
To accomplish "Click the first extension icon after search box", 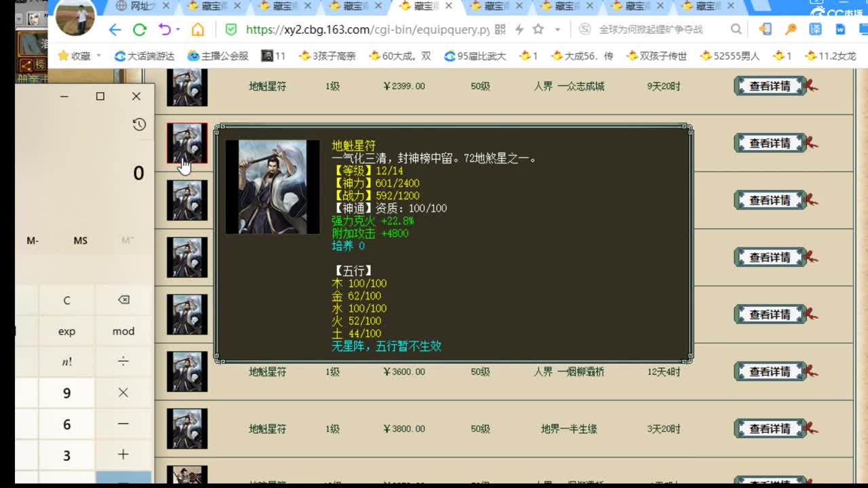I will 766,30.
